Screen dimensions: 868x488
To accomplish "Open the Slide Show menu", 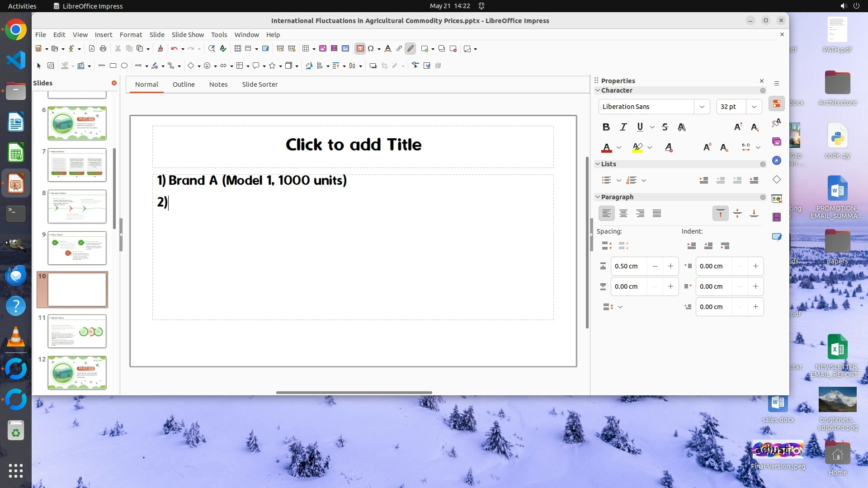I will (188, 35).
